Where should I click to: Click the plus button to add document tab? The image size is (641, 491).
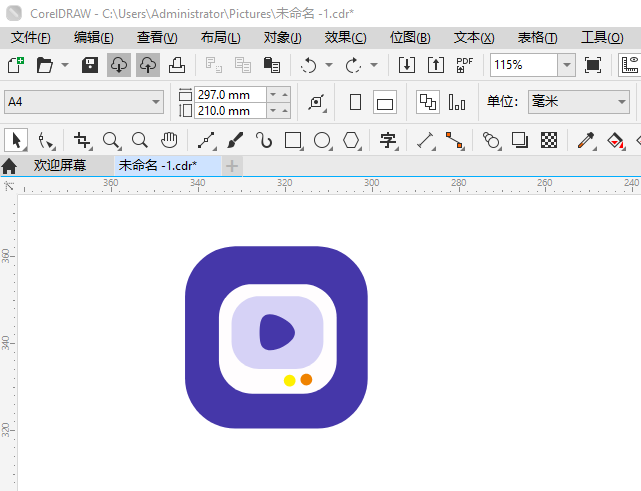[232, 165]
